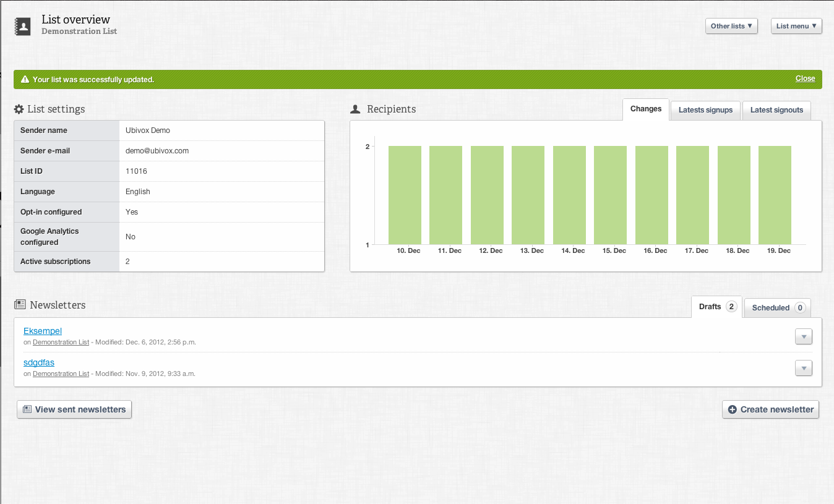Expand the options arrow for Eksempel

(803, 336)
